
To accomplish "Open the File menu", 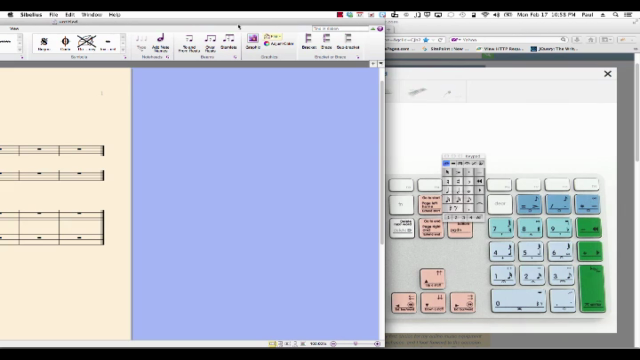I will 53,15.
